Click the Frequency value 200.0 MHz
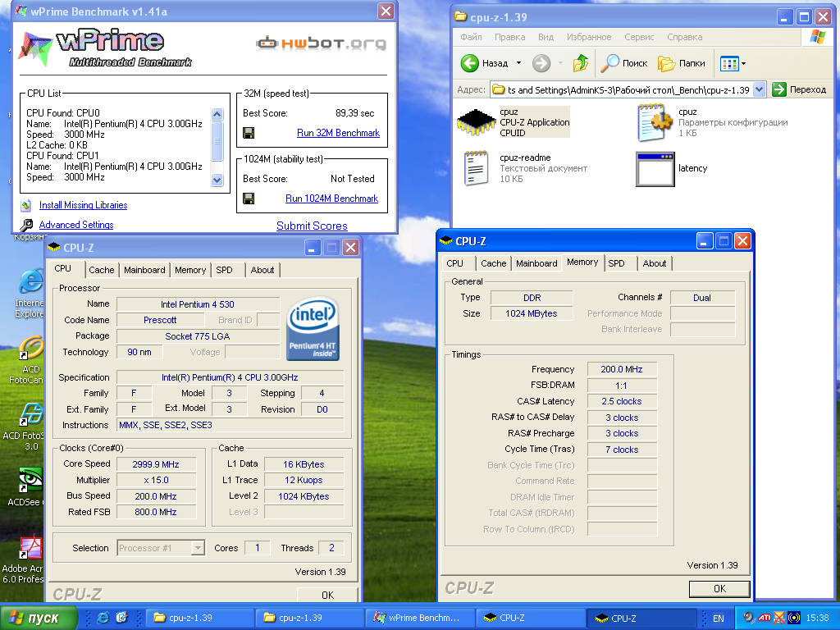The image size is (840, 630). click(622, 369)
